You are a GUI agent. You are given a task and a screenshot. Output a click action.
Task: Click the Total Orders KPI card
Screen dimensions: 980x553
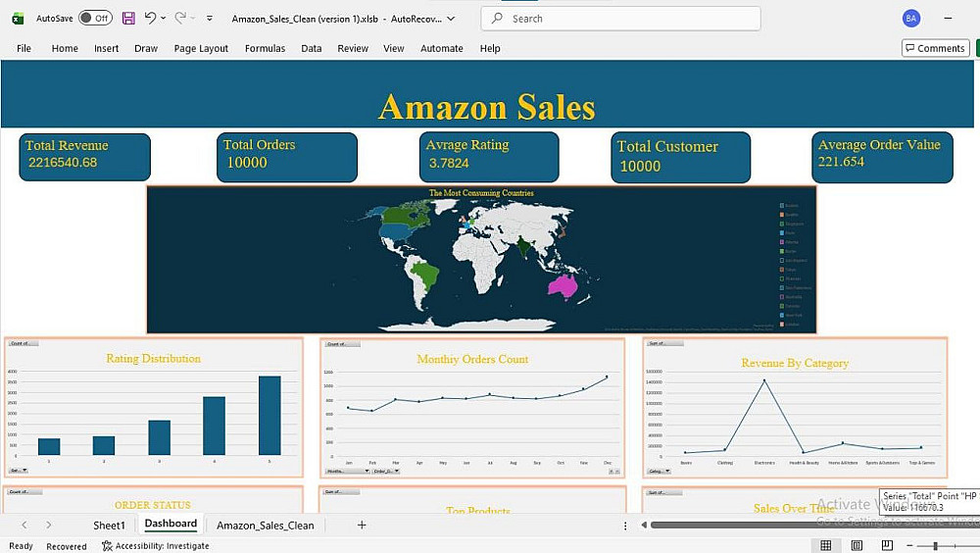[x=287, y=157]
